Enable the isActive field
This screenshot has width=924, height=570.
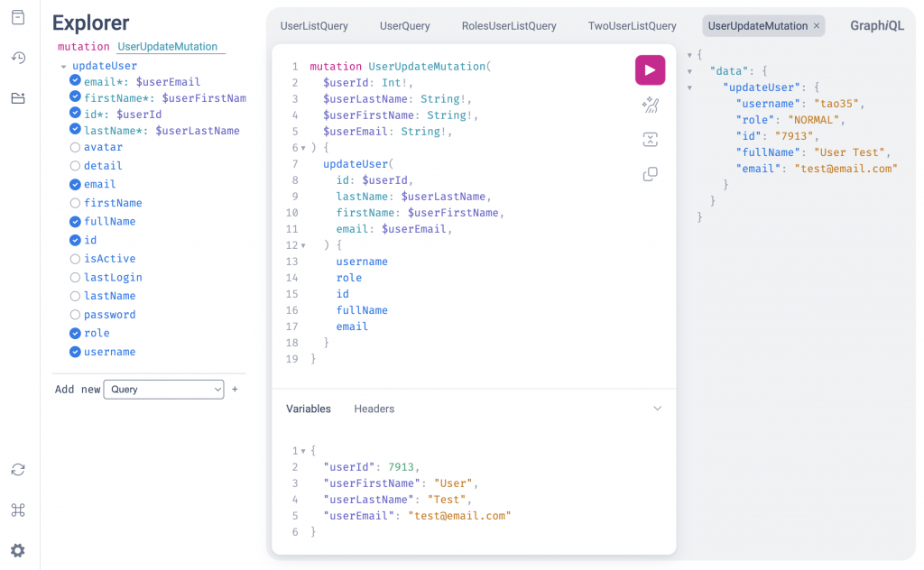[75, 259]
